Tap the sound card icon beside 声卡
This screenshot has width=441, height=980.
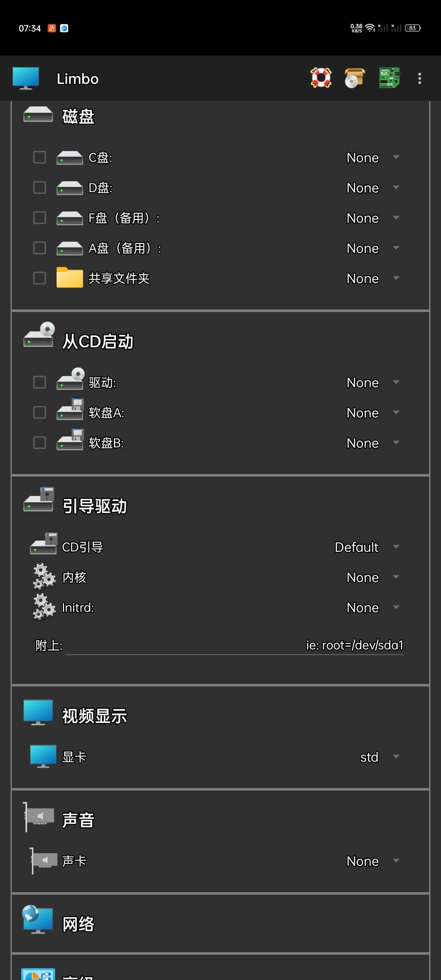point(44,861)
